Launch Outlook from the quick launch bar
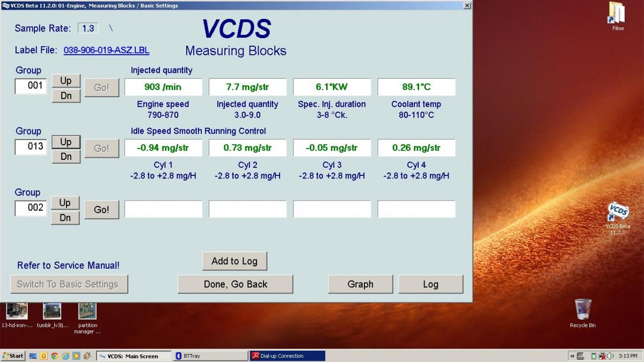 (43, 356)
